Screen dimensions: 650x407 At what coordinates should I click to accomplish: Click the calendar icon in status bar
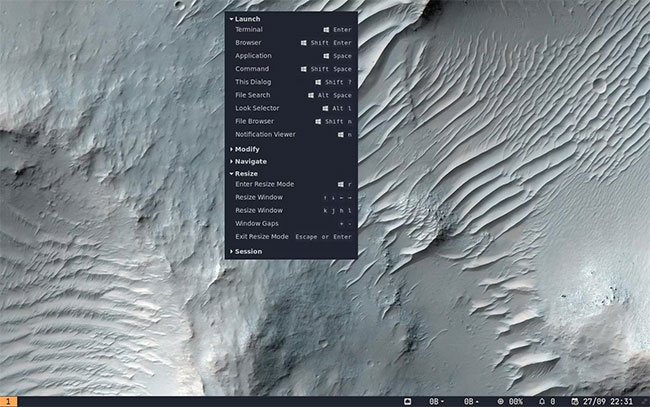pos(575,402)
